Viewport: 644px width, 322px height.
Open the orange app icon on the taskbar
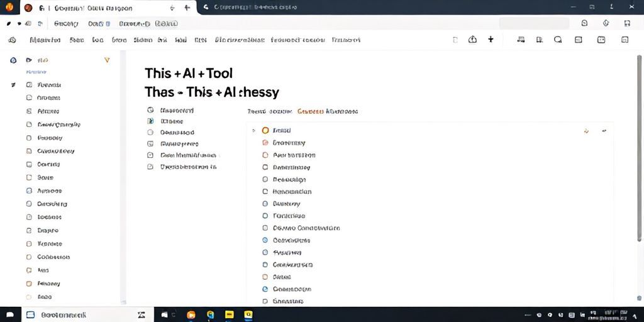coord(191,315)
